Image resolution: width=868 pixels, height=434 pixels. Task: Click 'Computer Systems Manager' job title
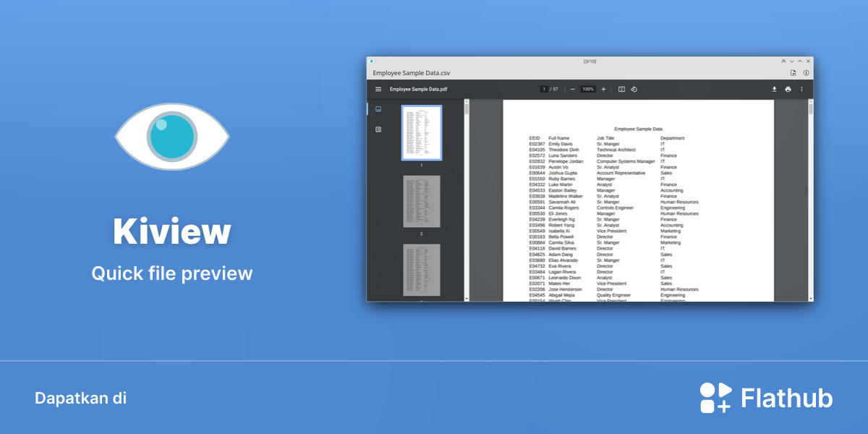pyautogui.click(x=626, y=161)
